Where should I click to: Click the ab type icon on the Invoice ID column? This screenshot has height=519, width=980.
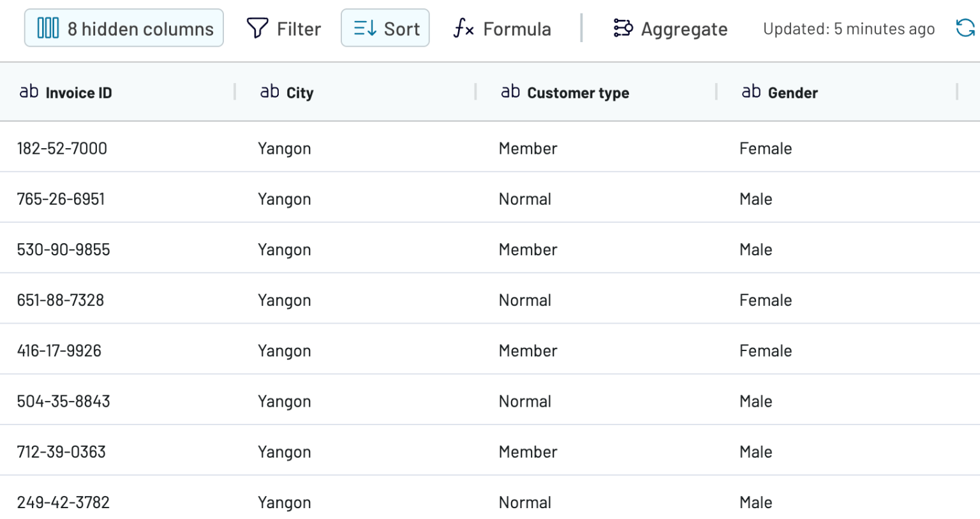pyautogui.click(x=28, y=91)
